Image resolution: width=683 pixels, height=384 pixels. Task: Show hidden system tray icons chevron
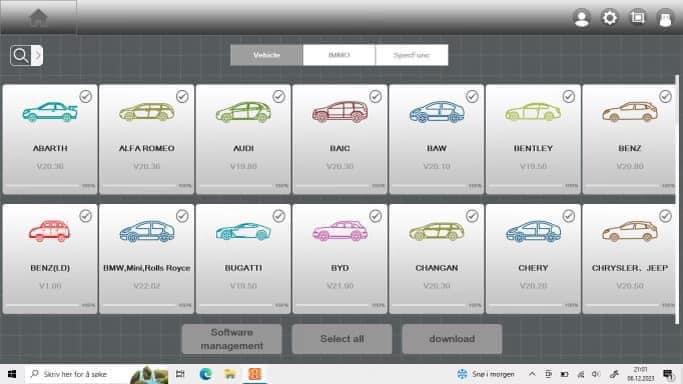(532, 374)
